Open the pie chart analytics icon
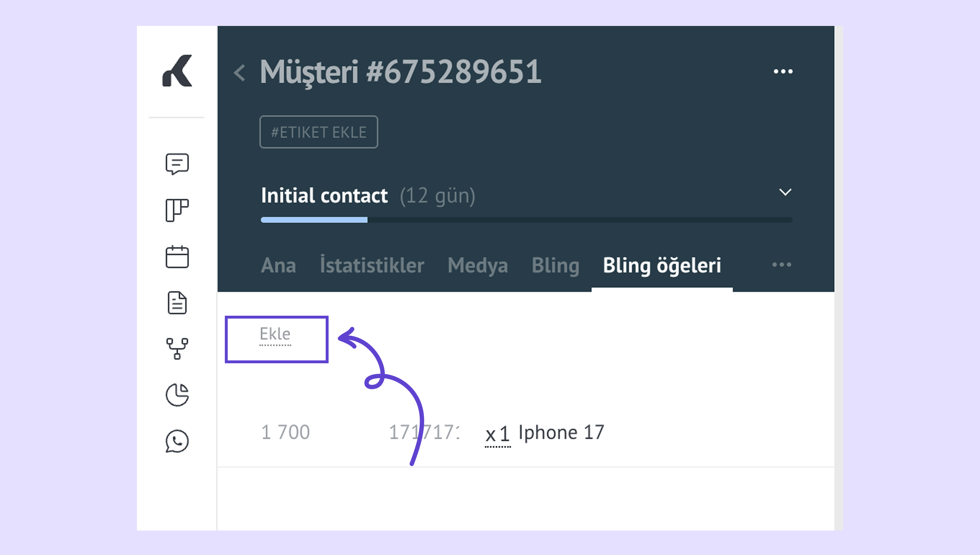 click(177, 395)
